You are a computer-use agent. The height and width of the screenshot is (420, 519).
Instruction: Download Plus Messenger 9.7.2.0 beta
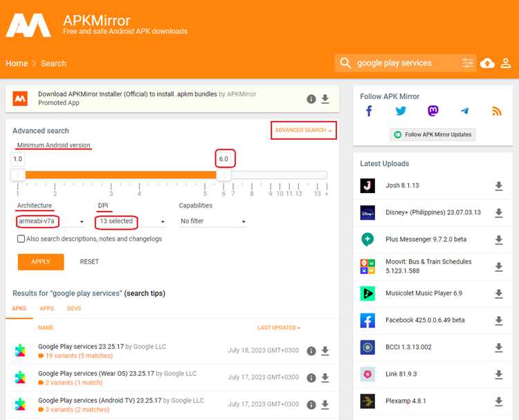[499, 239]
